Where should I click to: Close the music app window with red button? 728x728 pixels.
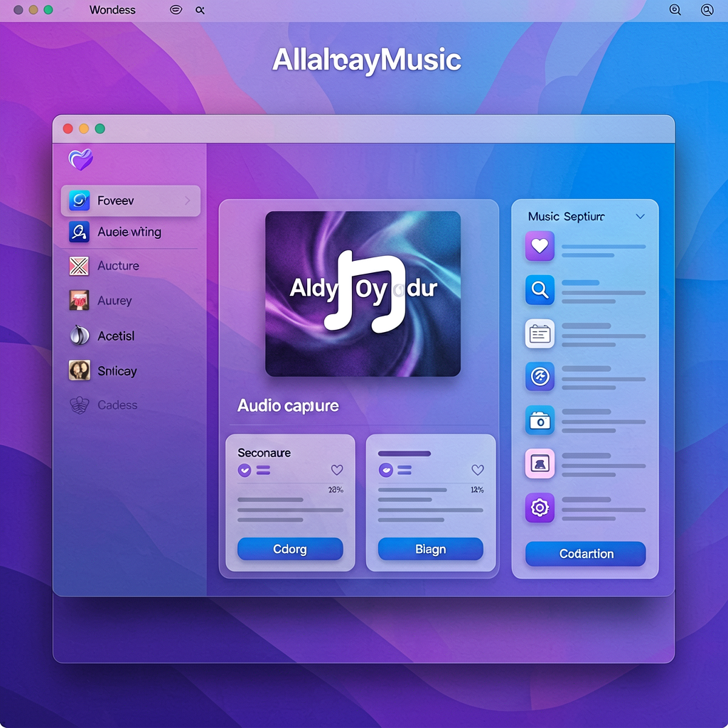click(68, 129)
